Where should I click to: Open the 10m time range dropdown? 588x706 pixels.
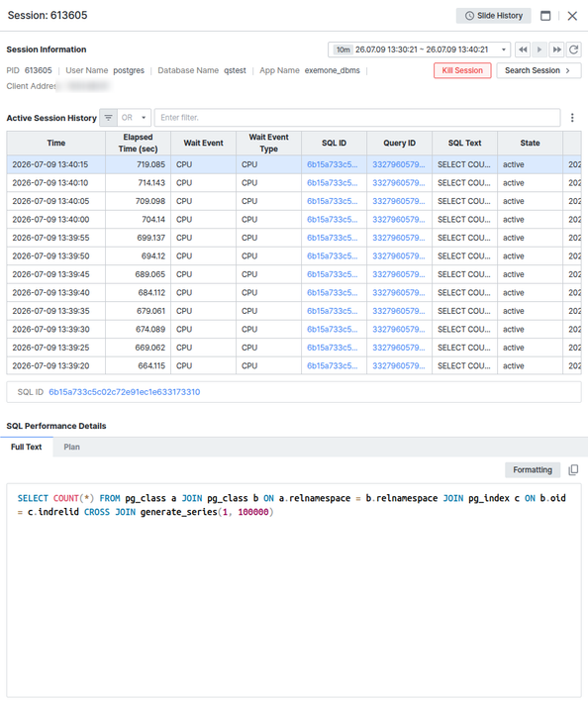pos(419,50)
